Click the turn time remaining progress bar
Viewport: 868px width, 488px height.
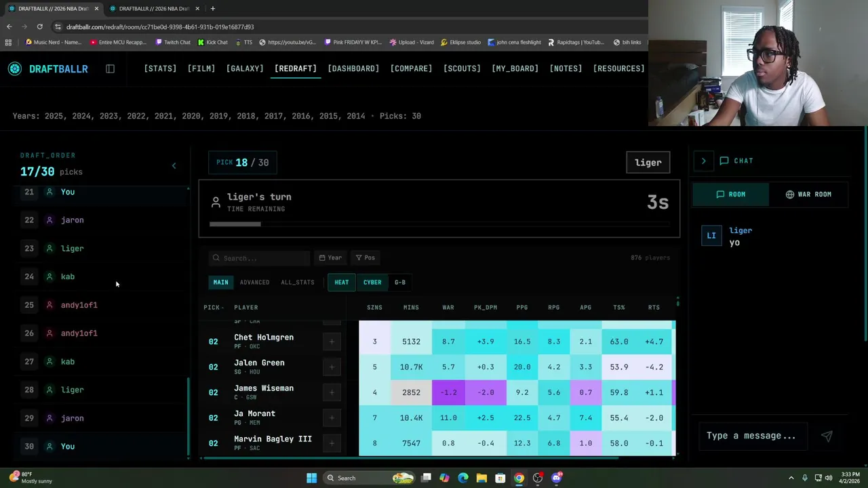tap(439, 224)
